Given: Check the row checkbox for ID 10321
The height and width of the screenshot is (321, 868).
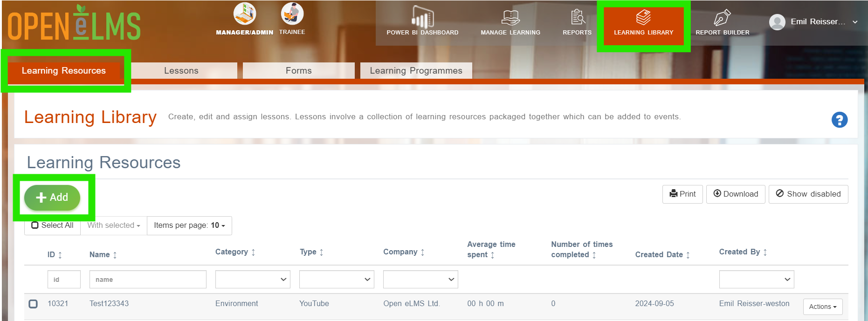Looking at the screenshot, I should coord(33,304).
